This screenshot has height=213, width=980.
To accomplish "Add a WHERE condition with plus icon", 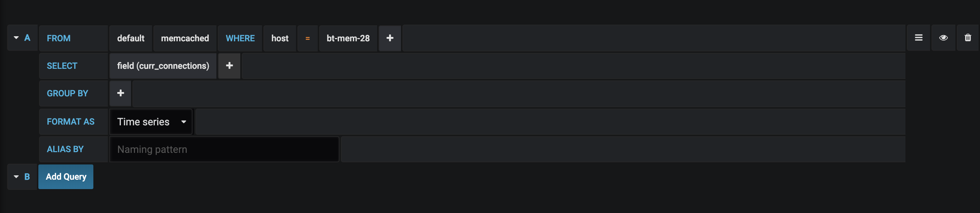I will 389,38.
